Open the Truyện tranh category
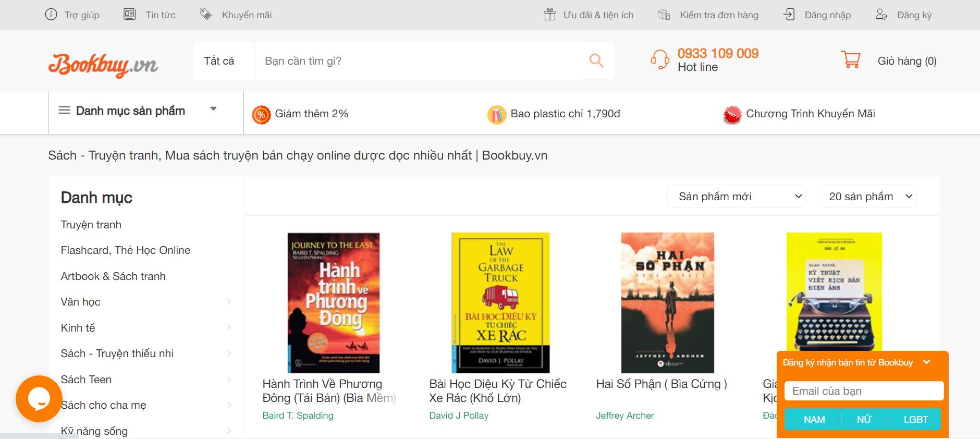This screenshot has height=439, width=980. click(91, 225)
